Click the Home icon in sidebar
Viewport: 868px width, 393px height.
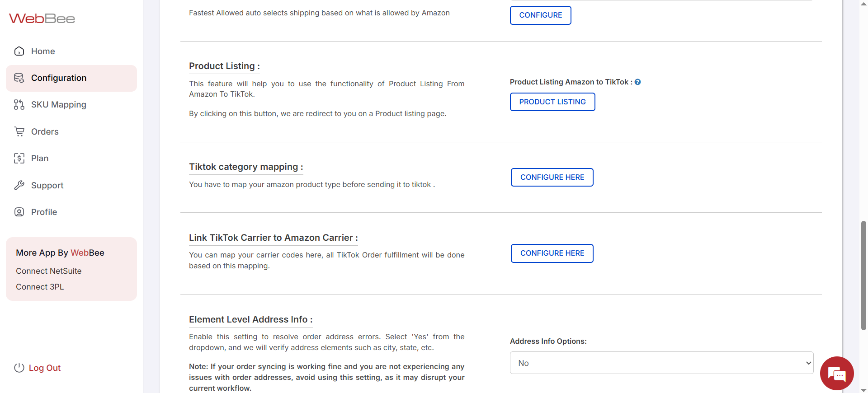19,51
